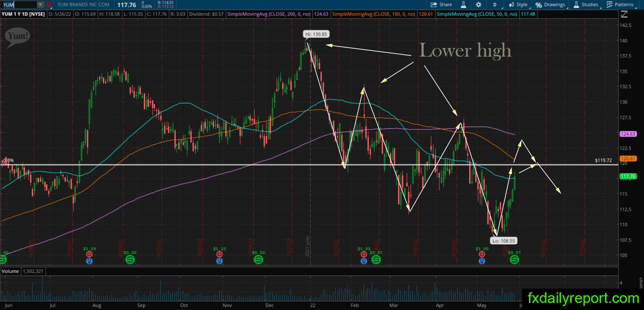The height and width of the screenshot is (310, 644).
Task: Open the earnings phone icon under $1.05
Action: [482, 254]
